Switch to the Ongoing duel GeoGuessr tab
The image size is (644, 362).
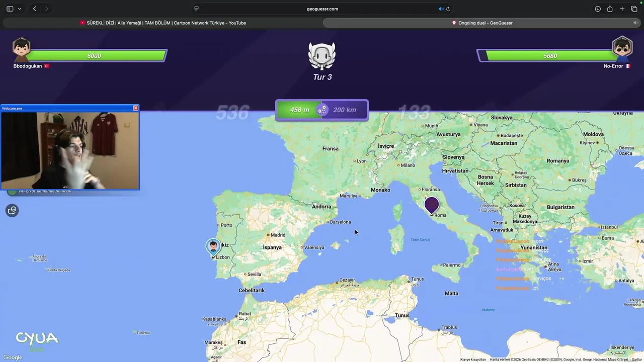point(482,23)
